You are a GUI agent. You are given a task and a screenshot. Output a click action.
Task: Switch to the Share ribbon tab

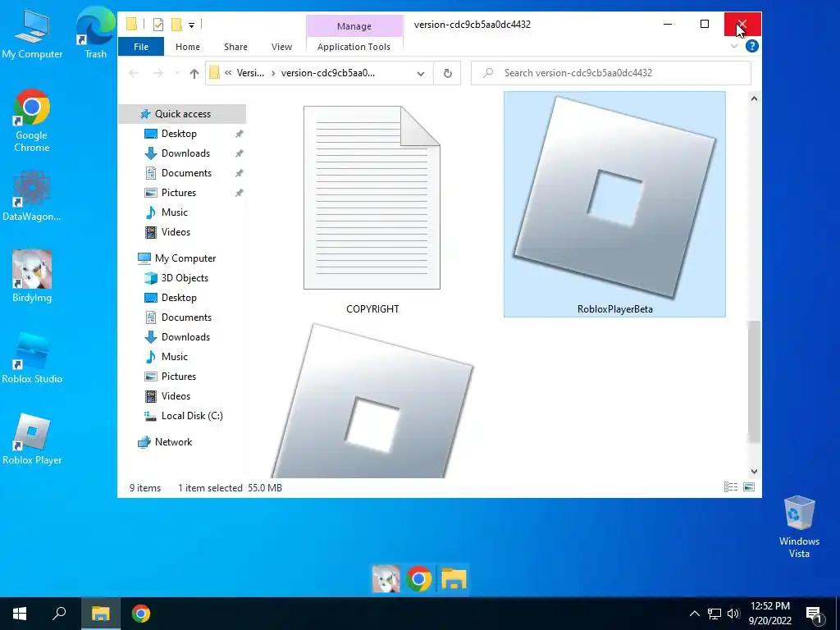(x=235, y=47)
